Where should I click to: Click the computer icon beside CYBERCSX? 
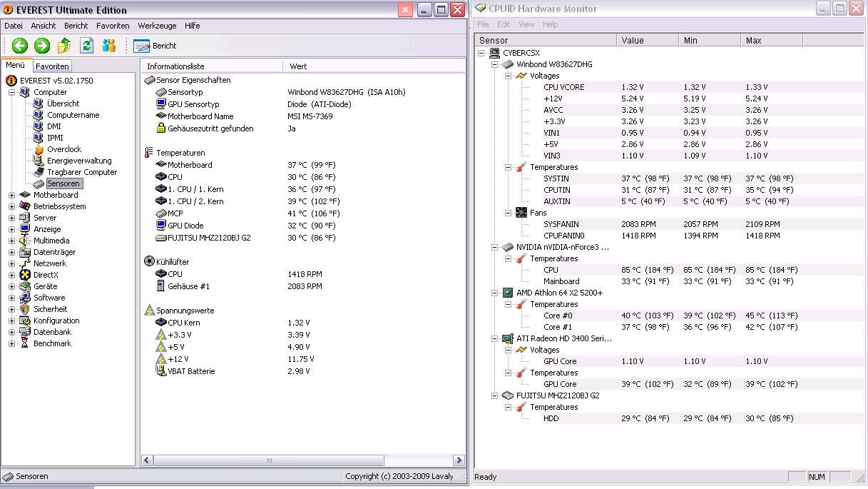494,53
